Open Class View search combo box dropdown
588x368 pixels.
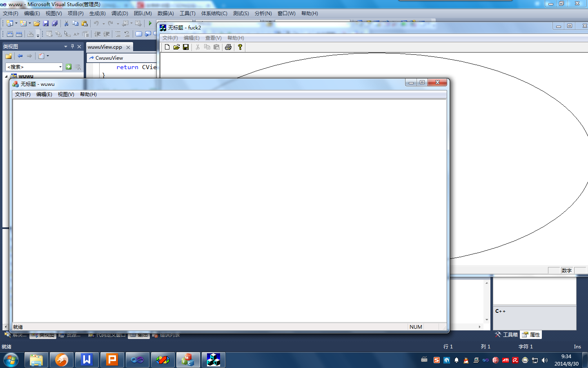point(60,67)
